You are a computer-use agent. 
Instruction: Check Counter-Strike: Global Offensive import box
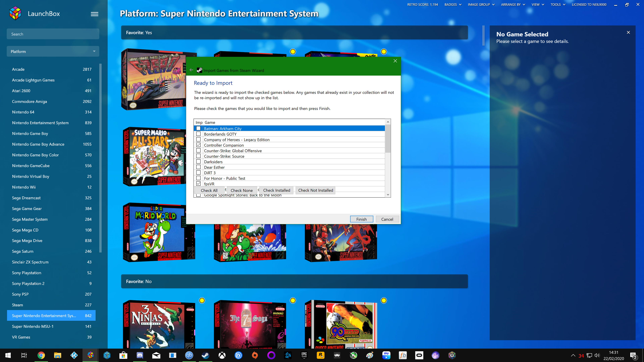click(x=199, y=150)
